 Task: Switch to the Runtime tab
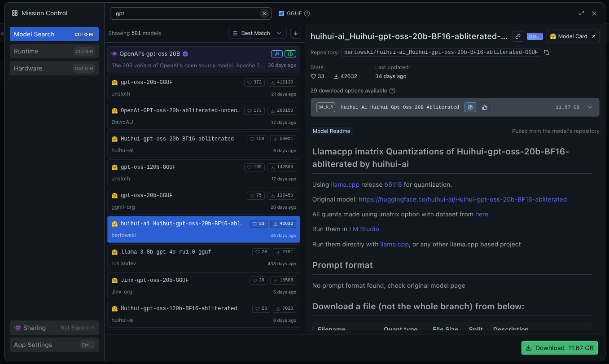(54, 51)
